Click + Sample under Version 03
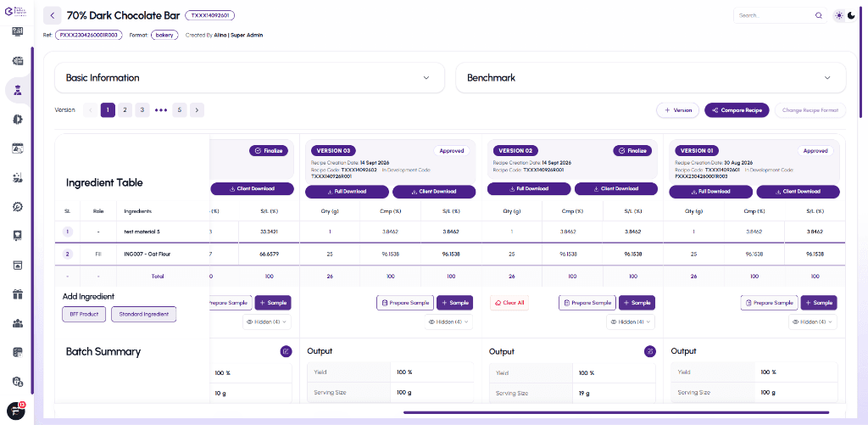The height and width of the screenshot is (425, 868). (x=455, y=303)
